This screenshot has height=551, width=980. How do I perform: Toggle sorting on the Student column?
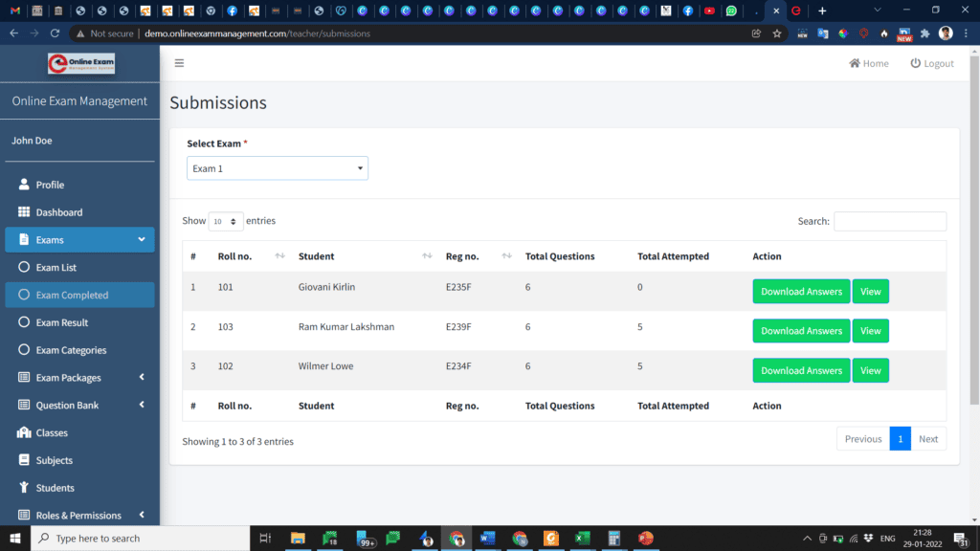click(428, 256)
